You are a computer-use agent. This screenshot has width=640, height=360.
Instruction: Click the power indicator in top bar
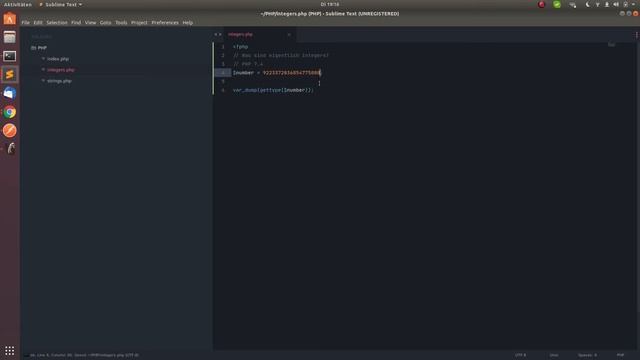point(625,4)
